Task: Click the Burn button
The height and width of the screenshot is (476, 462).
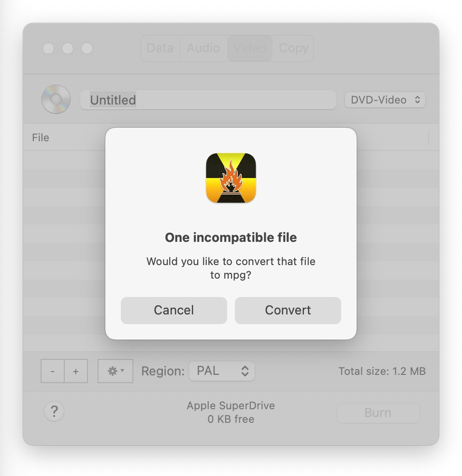Action: coord(378,413)
